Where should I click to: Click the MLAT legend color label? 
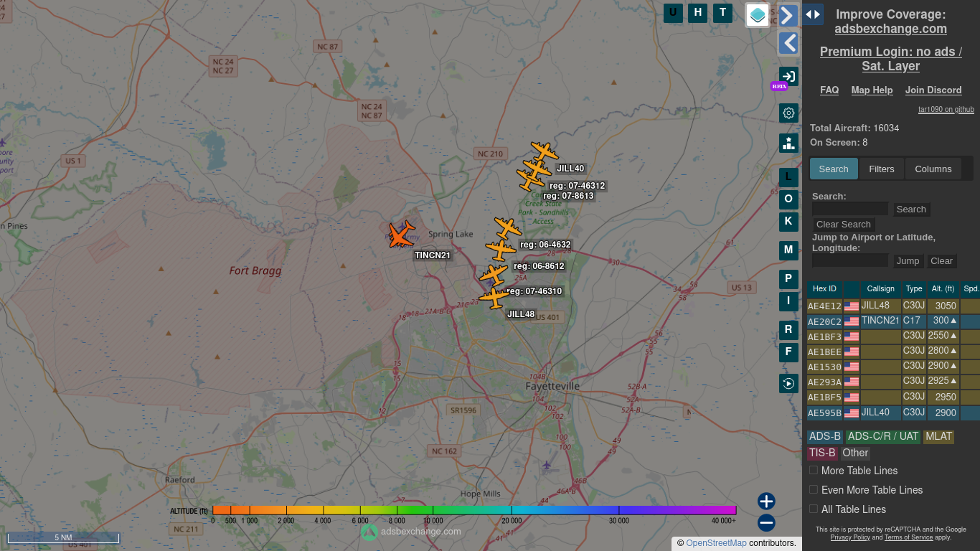(x=938, y=436)
